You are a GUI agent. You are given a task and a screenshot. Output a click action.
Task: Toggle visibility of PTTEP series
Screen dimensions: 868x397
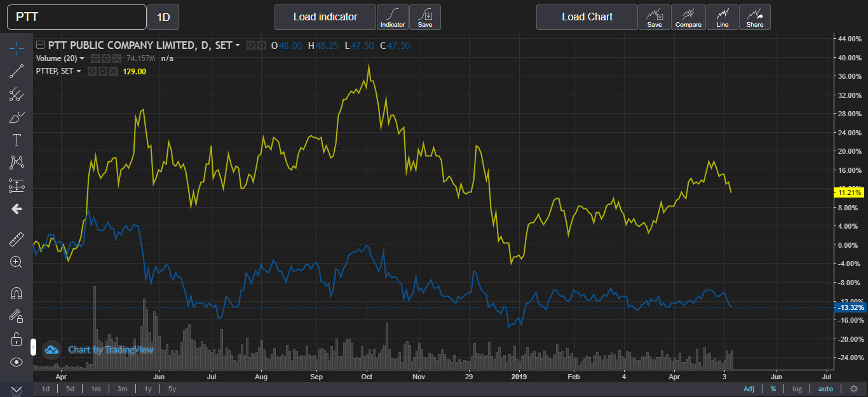point(92,71)
